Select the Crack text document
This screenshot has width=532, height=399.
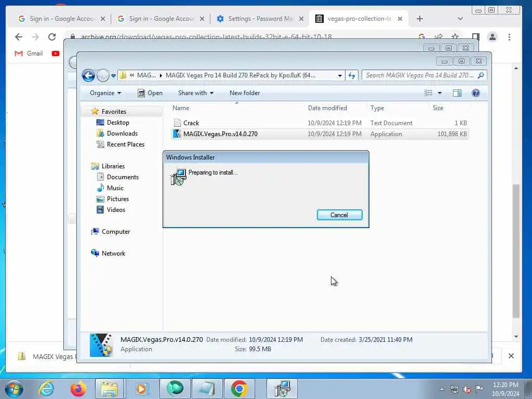[320, 123]
